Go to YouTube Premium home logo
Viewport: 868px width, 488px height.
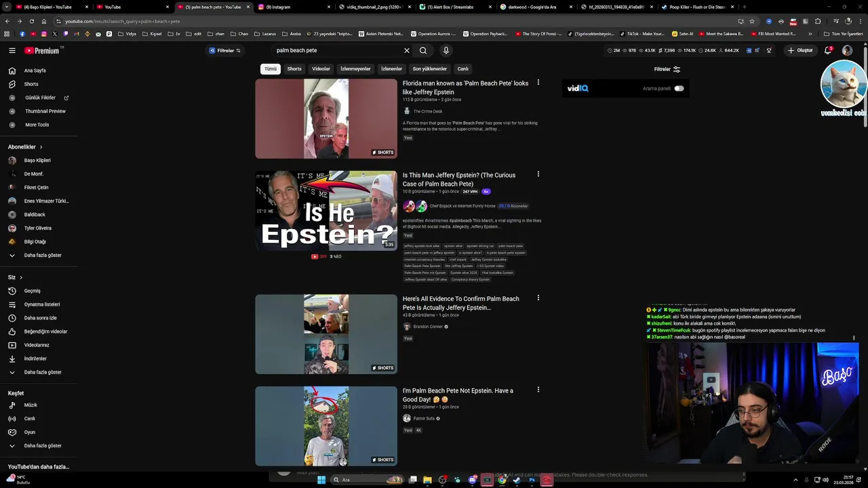pyautogui.click(x=43, y=50)
